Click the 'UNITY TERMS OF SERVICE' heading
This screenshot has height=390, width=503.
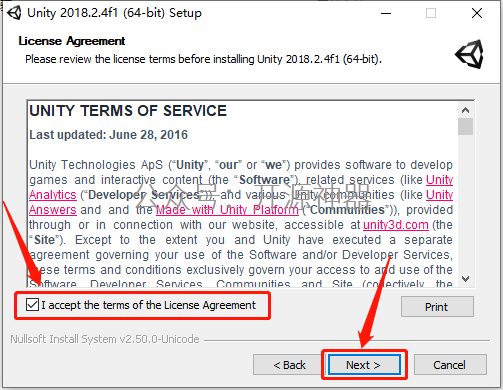[128, 111]
